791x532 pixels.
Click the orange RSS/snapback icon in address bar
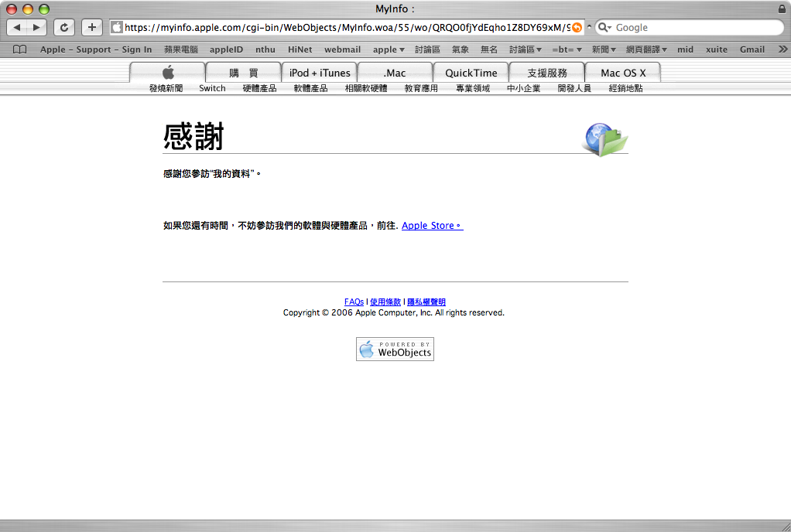[577, 28]
